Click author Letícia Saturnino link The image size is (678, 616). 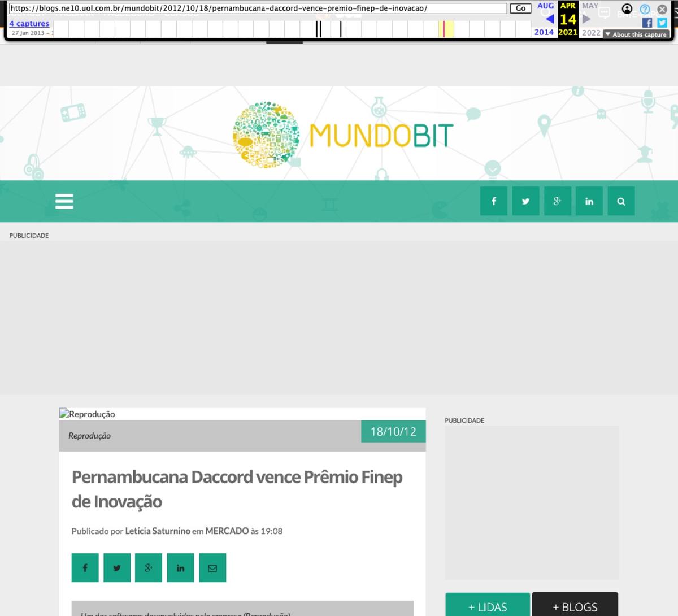click(158, 531)
